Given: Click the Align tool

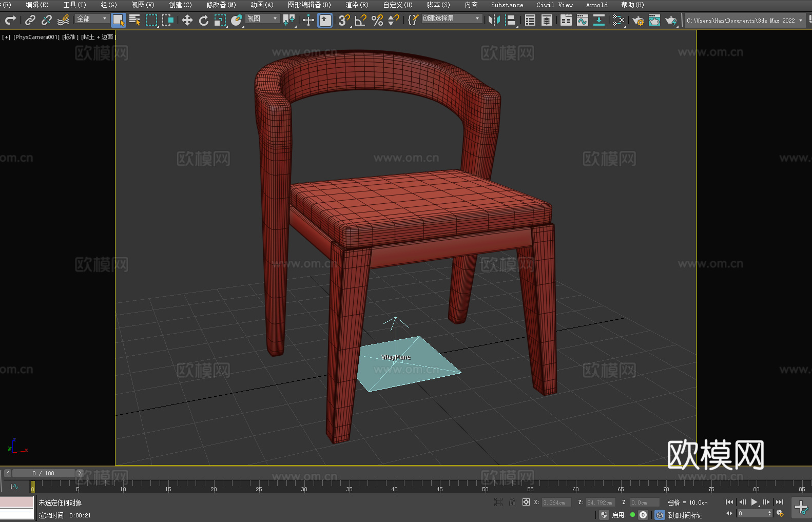Looking at the screenshot, I should [x=511, y=20].
